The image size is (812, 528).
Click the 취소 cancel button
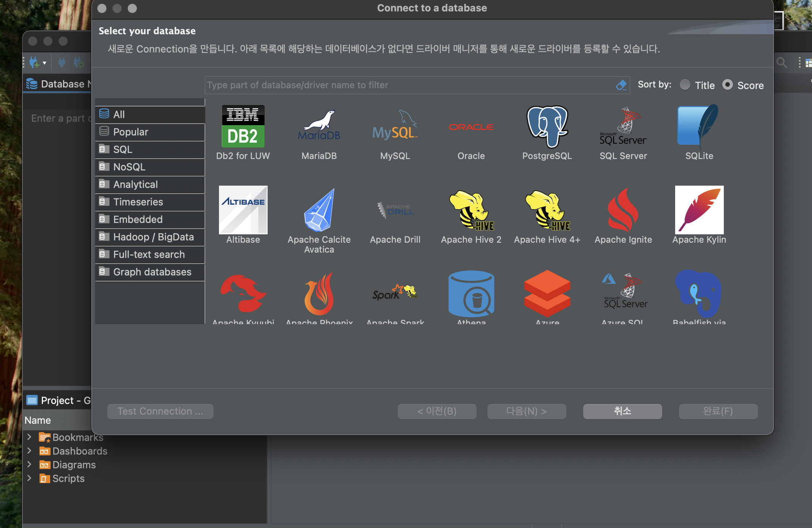(x=622, y=411)
